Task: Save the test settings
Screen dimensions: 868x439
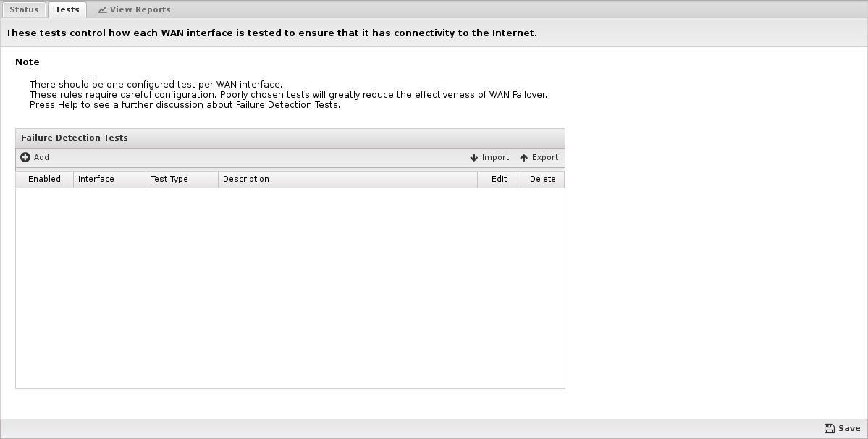Action: coord(842,428)
